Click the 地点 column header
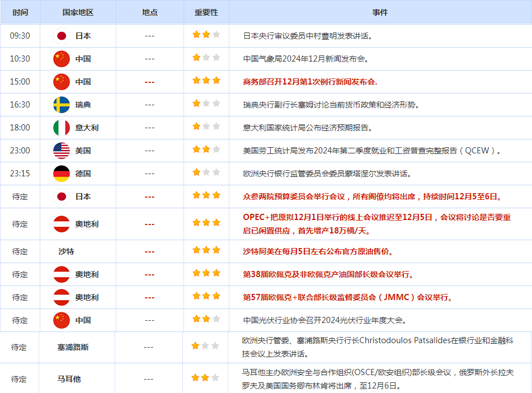Viewport: 532px width, 393px height. 149,12
